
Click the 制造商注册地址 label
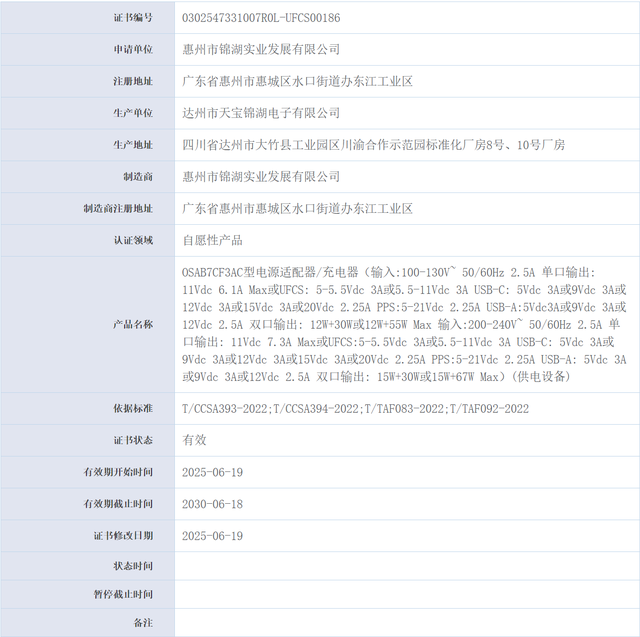click(x=118, y=209)
